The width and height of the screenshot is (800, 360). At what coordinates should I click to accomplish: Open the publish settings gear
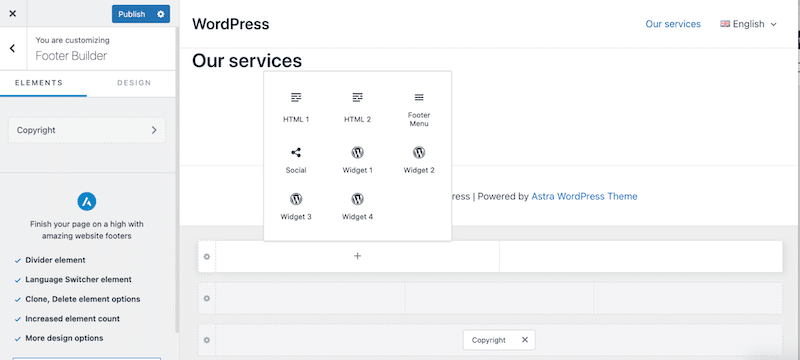[161, 14]
